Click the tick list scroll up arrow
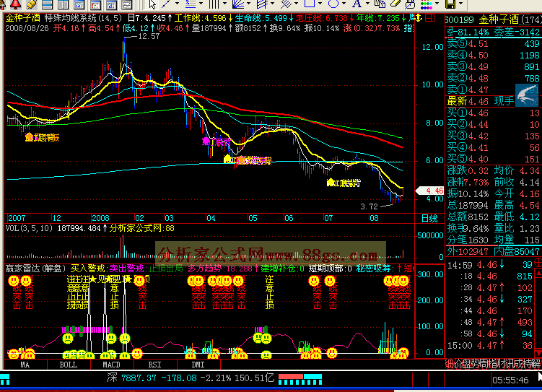 (x=538, y=274)
